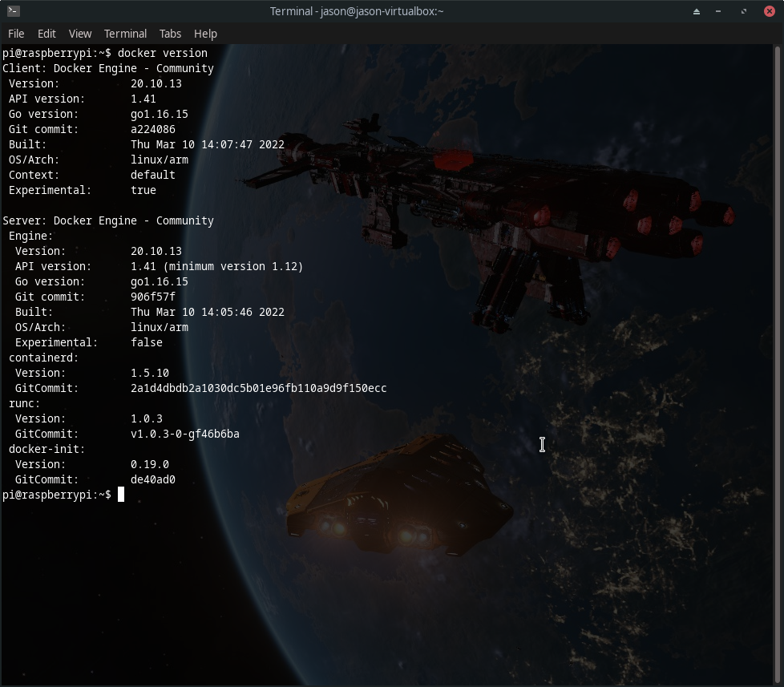784x687 pixels.
Task: Click the cursor block at the last prompt
Action: coord(121,495)
